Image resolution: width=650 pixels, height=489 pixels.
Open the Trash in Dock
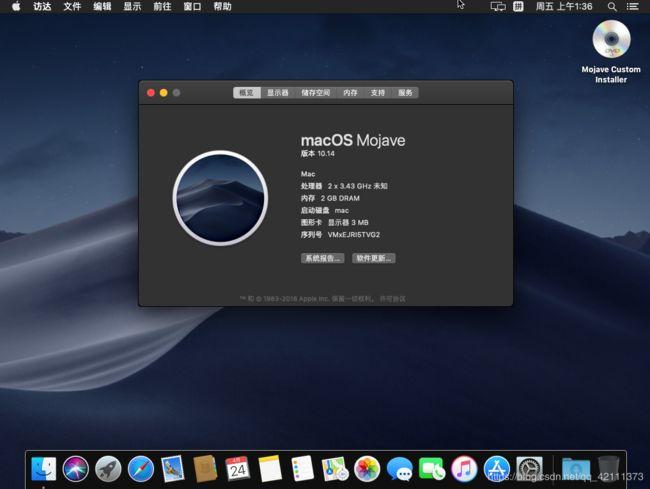click(x=608, y=469)
